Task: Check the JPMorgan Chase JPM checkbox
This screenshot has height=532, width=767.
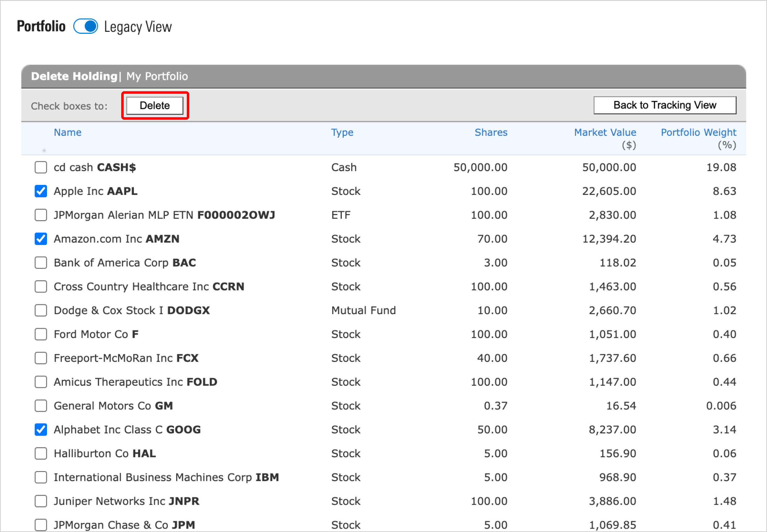Action: [x=41, y=525]
